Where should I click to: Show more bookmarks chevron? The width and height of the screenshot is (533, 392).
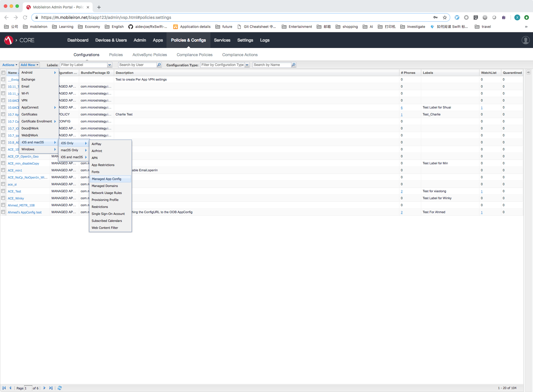[526, 27]
